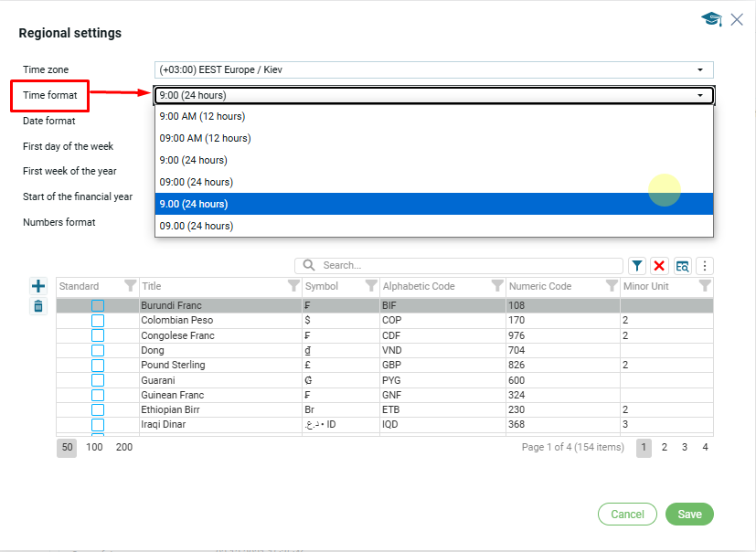The width and height of the screenshot is (756, 552).
Task: Click the plus icon to add currency
Action: [x=38, y=286]
